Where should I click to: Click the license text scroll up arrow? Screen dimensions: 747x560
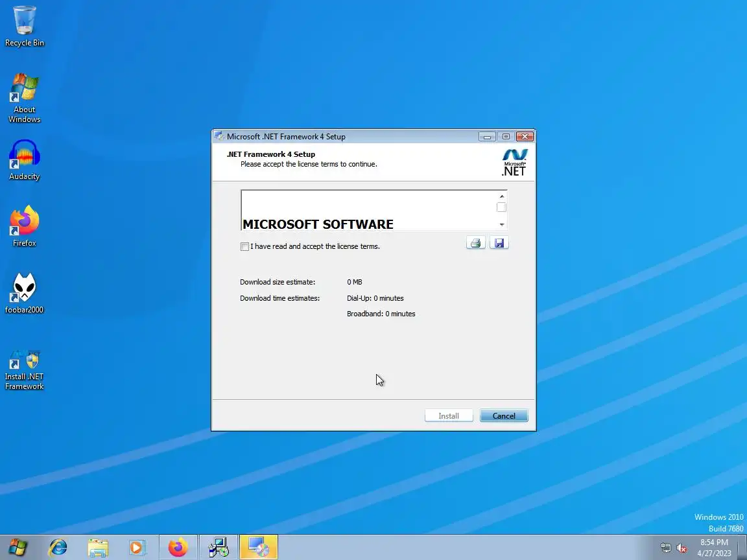(x=502, y=196)
